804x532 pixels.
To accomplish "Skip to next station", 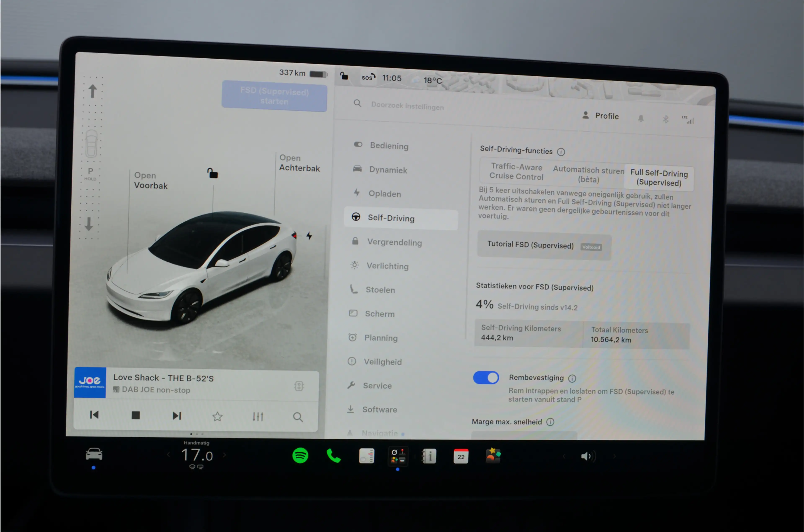I will pyautogui.click(x=177, y=416).
